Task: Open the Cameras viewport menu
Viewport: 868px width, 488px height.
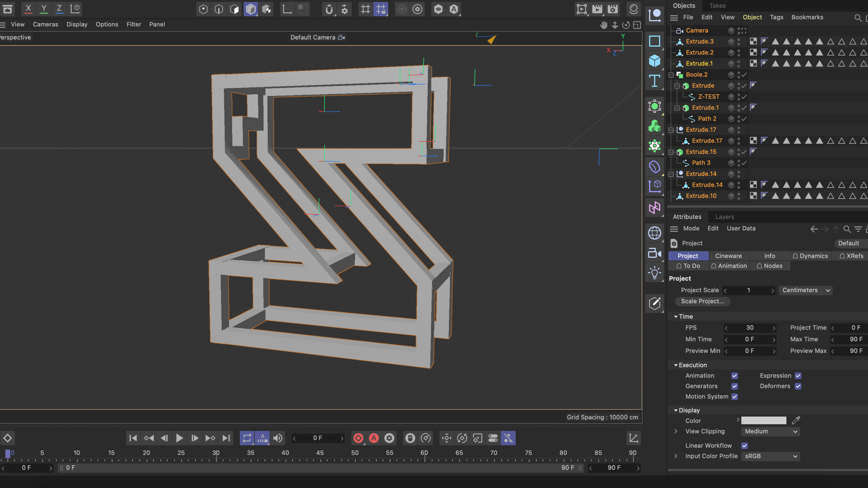Action: [x=46, y=24]
